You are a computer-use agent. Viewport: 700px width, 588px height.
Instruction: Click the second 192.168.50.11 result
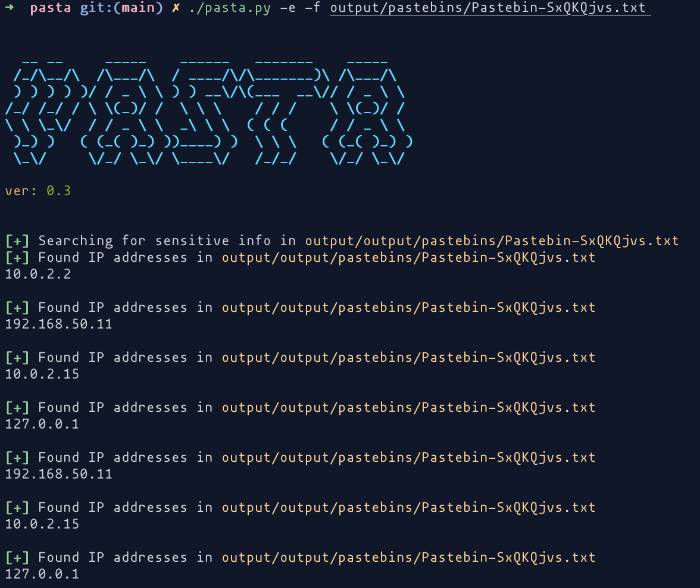pyautogui.click(x=58, y=474)
